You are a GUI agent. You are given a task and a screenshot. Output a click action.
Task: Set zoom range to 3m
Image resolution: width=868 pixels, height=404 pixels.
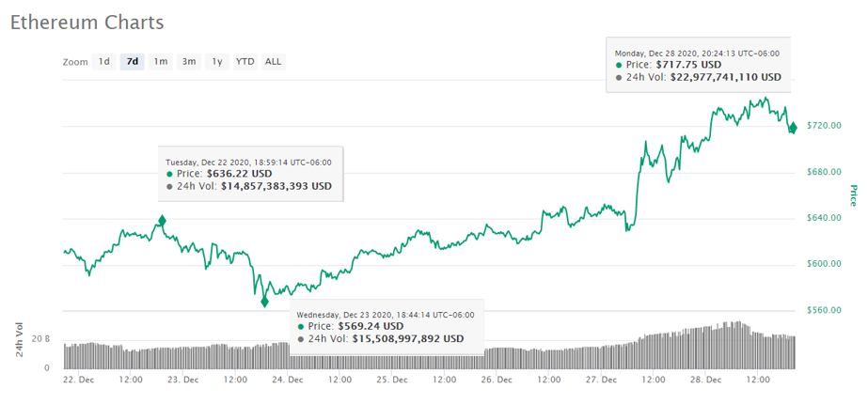(x=189, y=62)
